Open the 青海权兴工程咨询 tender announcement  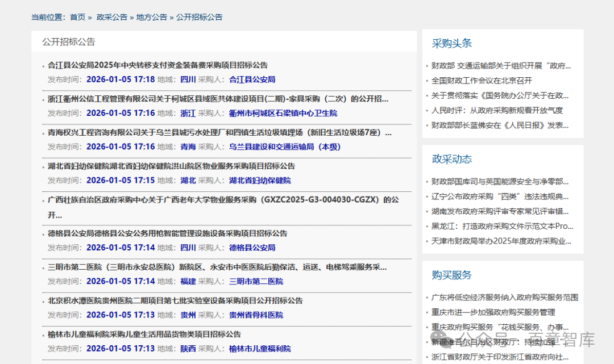coord(219,133)
